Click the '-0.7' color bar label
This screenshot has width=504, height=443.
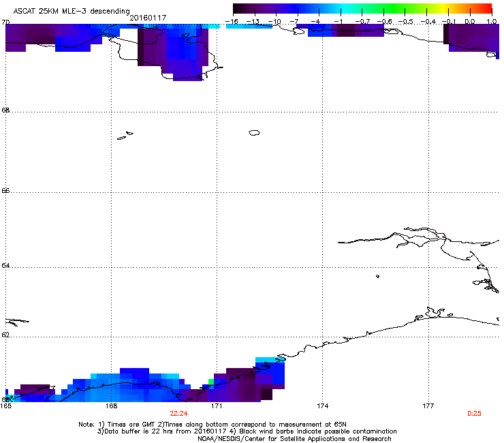pos(363,22)
